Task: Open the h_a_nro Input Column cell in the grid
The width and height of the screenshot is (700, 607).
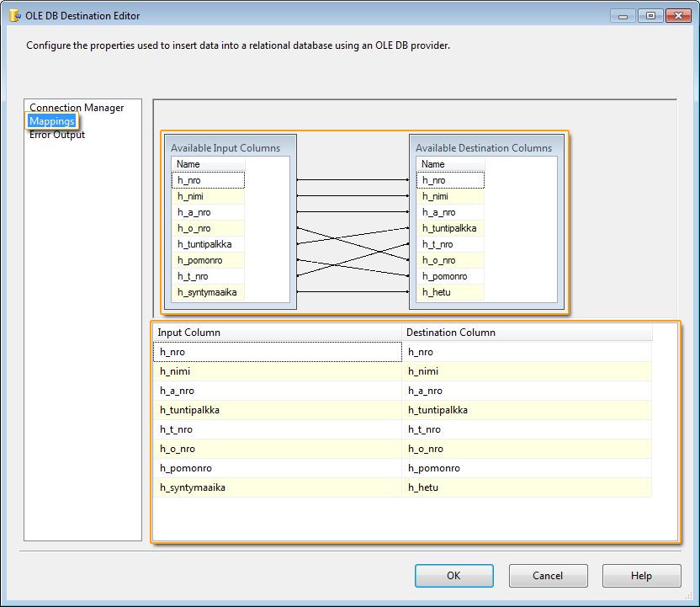Action: pos(278,391)
